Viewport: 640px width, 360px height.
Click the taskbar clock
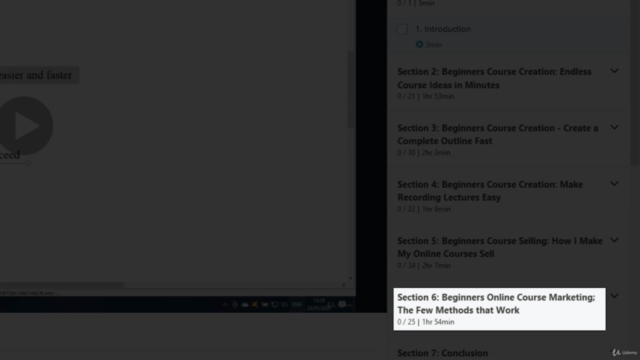(319, 304)
